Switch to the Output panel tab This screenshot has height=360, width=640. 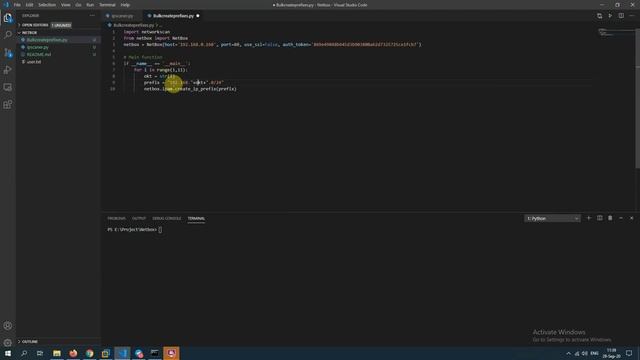[x=139, y=218]
